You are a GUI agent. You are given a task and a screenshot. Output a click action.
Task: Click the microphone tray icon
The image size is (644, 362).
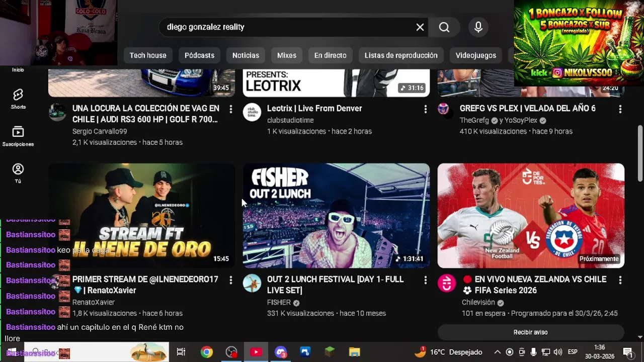534,352
